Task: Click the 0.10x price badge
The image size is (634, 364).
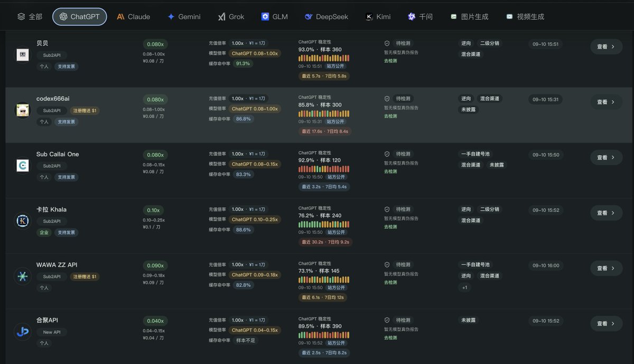Action: (153, 210)
